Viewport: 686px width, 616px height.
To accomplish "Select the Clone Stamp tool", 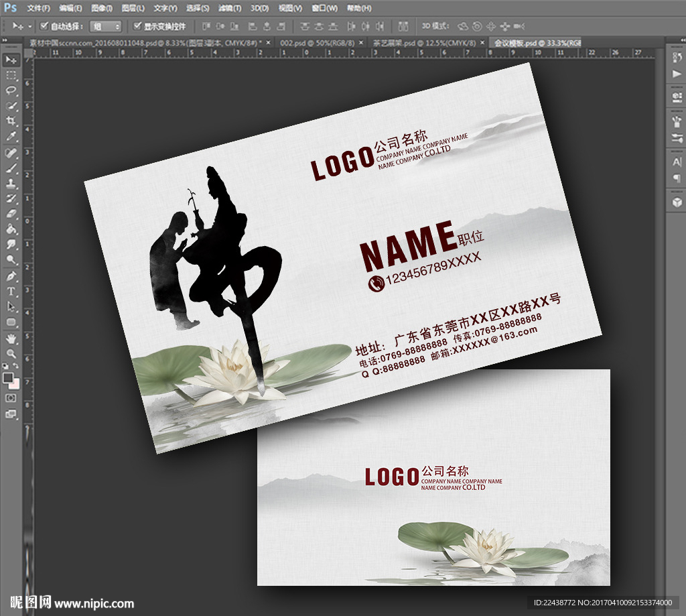I will [x=11, y=184].
